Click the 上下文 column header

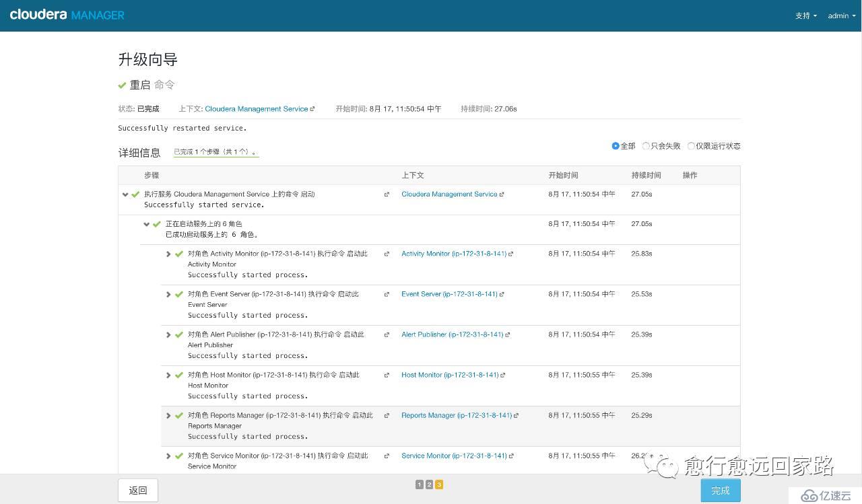click(413, 175)
